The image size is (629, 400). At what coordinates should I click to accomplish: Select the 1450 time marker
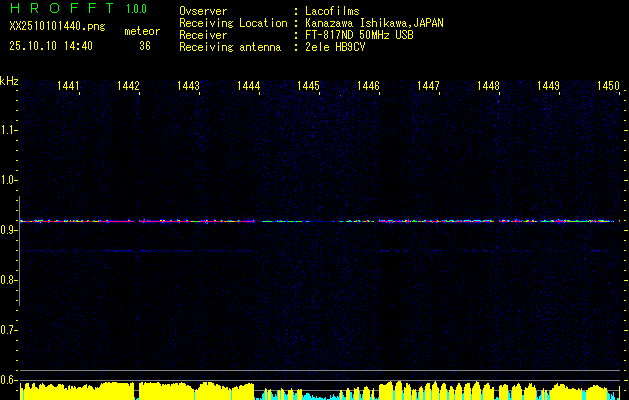pyautogui.click(x=608, y=87)
